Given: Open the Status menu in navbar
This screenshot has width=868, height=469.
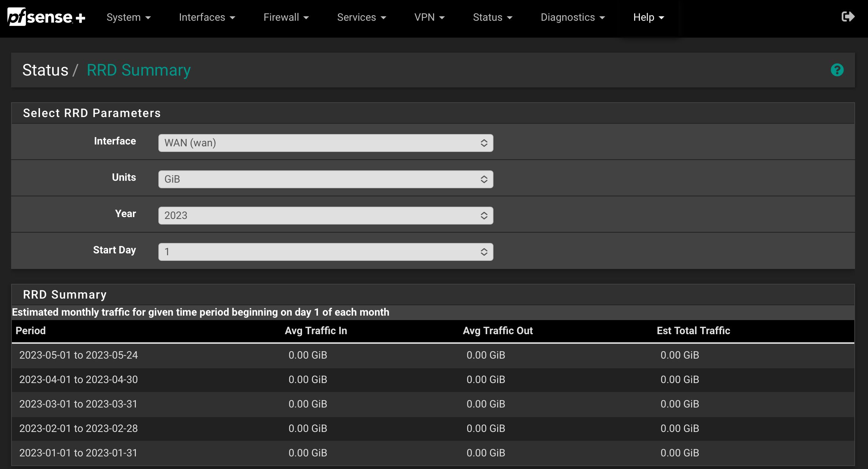Looking at the screenshot, I should [492, 17].
